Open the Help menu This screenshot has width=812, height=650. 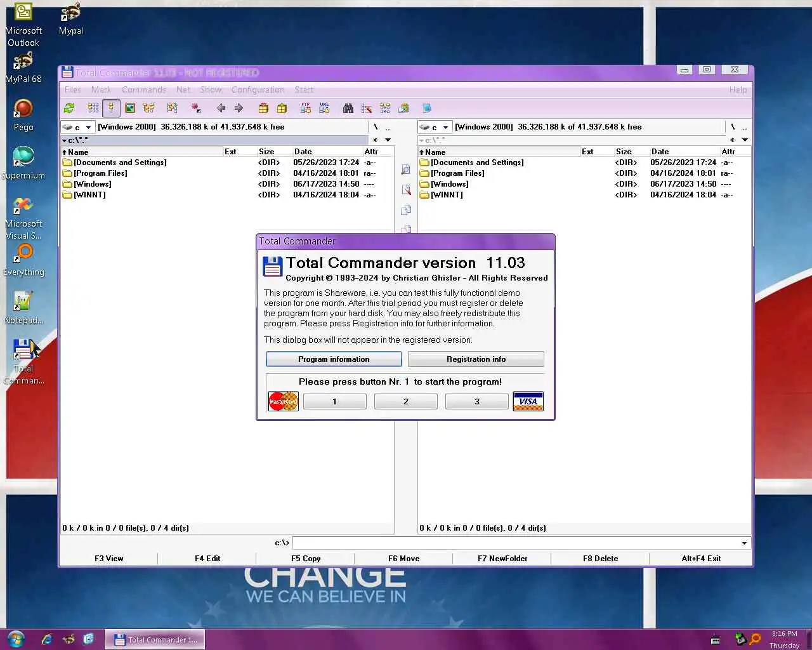tap(738, 90)
